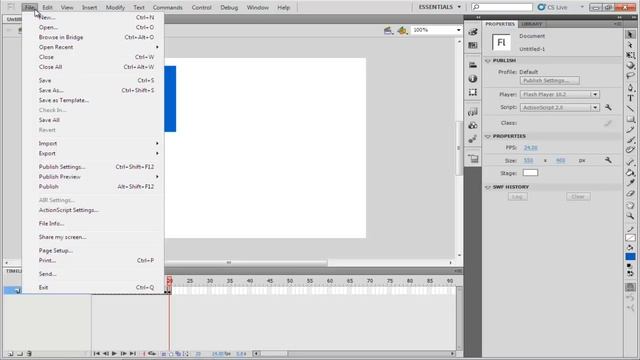Edit document size wrench icon
This screenshot has width=640, height=360.
[x=608, y=160]
